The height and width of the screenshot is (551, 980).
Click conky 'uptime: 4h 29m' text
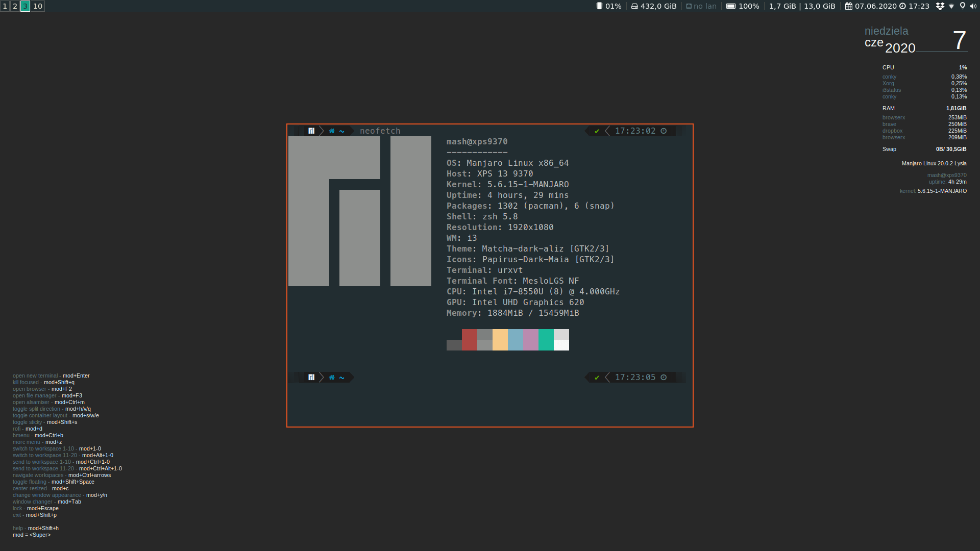click(947, 182)
